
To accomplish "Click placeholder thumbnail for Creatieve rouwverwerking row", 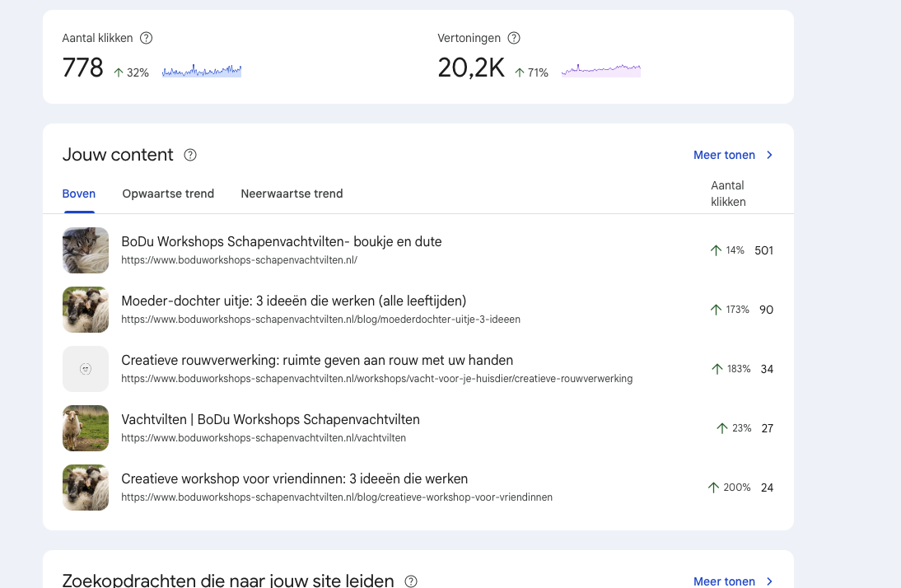I will coord(86,368).
